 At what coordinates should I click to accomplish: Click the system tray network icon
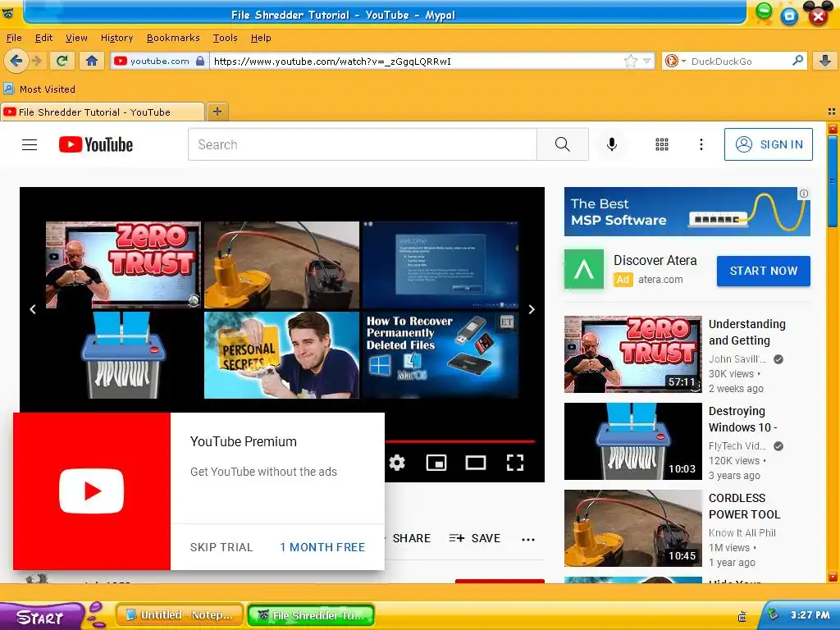tap(773, 614)
